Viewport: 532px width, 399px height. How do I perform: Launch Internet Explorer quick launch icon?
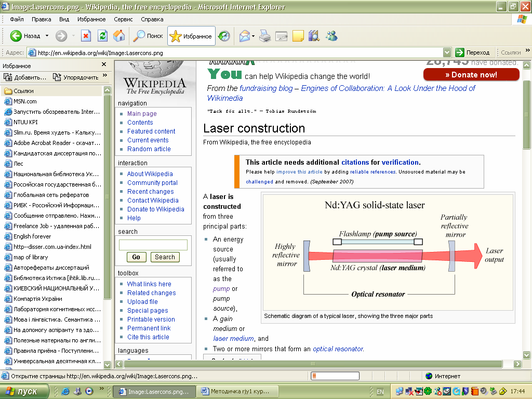click(x=65, y=391)
